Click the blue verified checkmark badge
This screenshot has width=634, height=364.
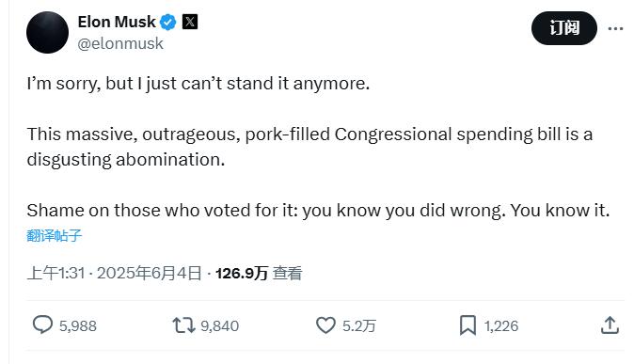pos(167,22)
